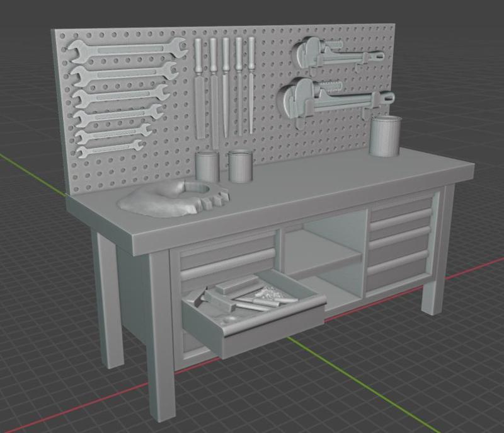Select the gear lying on the benchtop
The image size is (504, 433).
click(x=175, y=199)
